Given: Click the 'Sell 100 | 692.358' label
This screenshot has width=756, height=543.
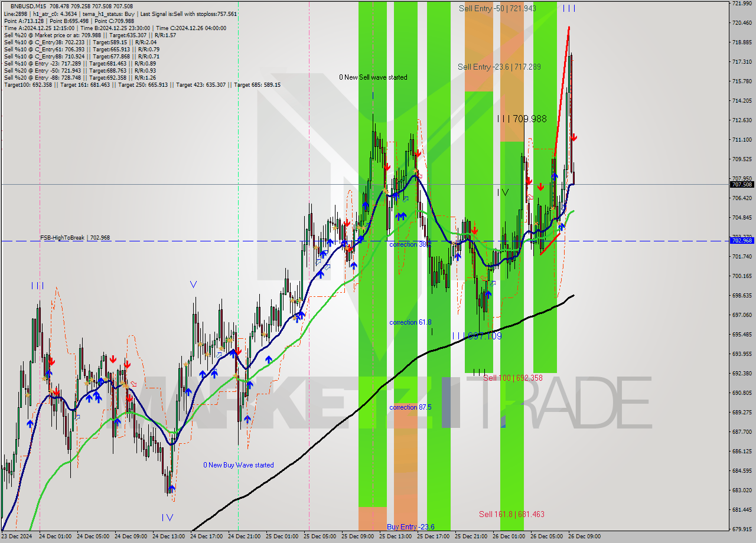Looking at the screenshot, I should pos(513,378).
